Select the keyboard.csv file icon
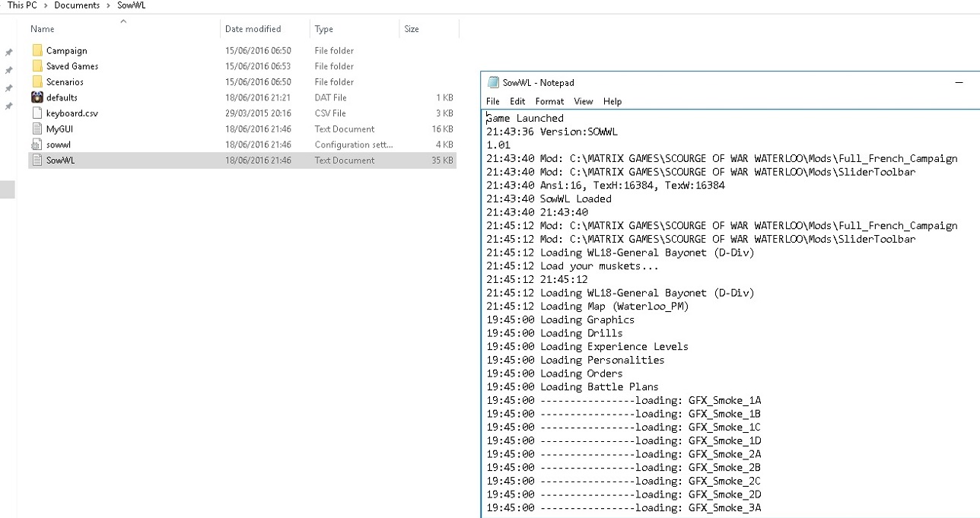 pyautogui.click(x=37, y=113)
